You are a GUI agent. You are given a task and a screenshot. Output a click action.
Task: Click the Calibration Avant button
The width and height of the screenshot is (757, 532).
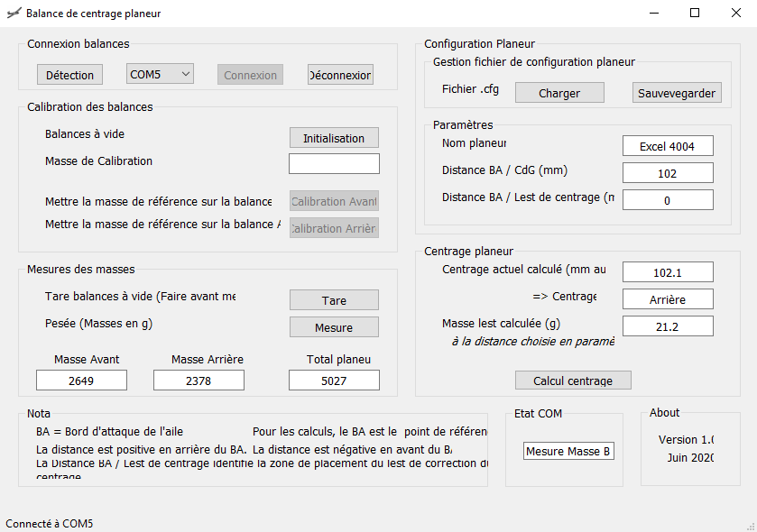334,201
